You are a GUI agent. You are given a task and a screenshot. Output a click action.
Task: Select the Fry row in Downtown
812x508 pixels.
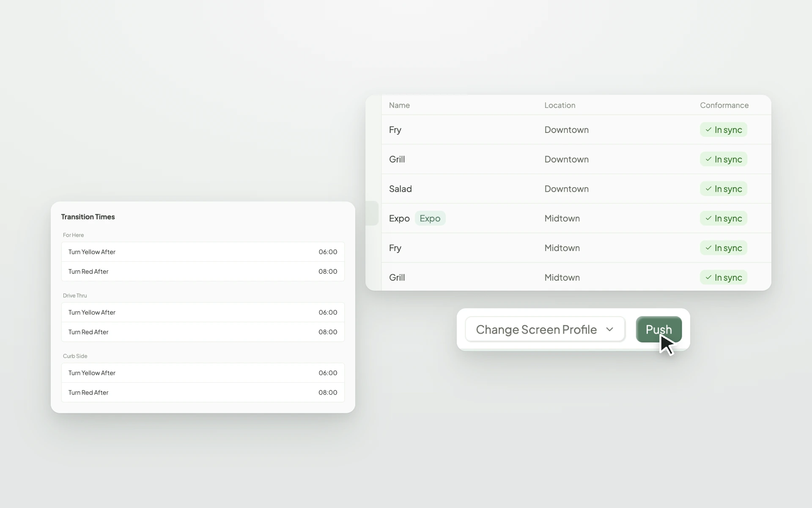point(576,130)
